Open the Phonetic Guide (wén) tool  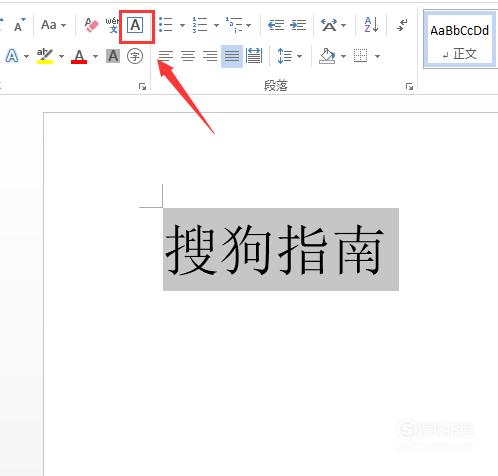pos(112,25)
